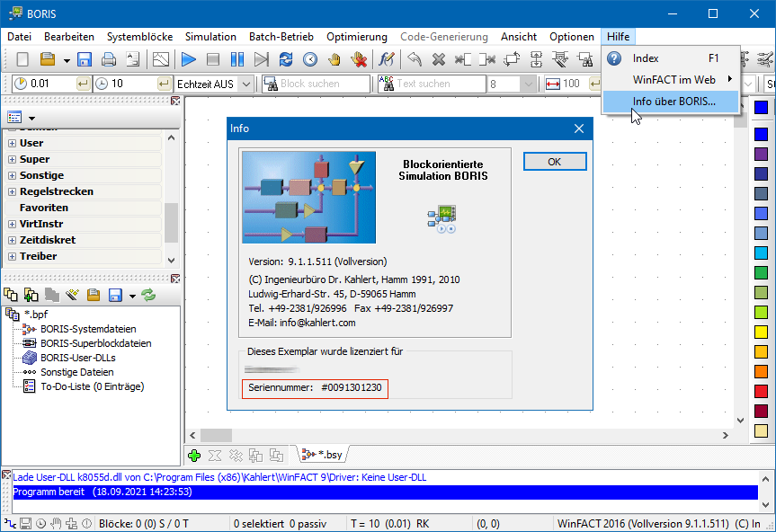
Task: Open the Bearbeiten menu
Action: 69,37
